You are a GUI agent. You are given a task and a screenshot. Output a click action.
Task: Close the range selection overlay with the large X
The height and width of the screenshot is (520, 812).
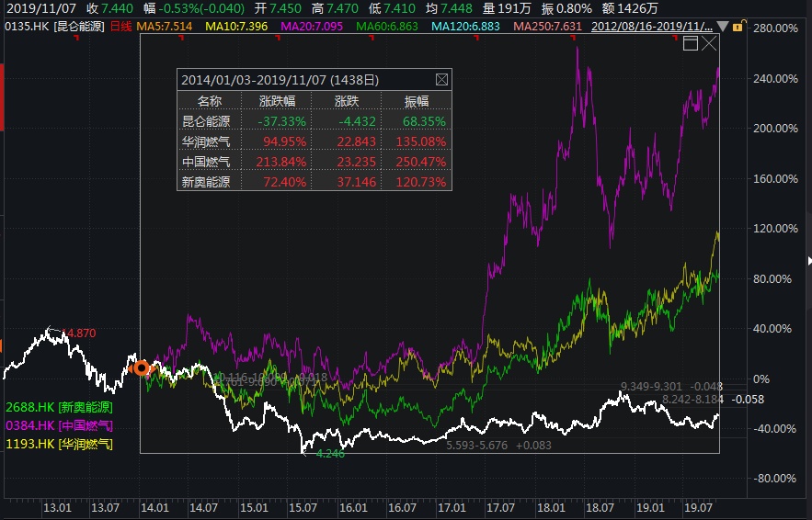[x=709, y=43]
